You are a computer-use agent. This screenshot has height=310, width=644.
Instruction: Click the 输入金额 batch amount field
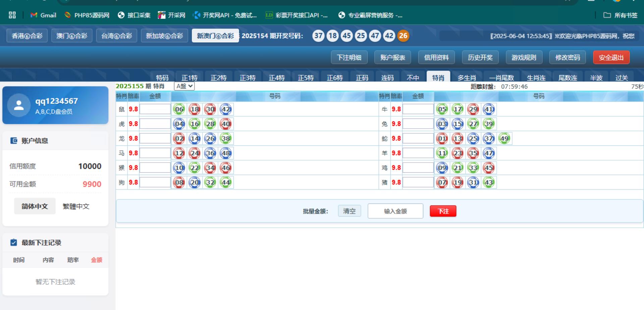point(395,211)
